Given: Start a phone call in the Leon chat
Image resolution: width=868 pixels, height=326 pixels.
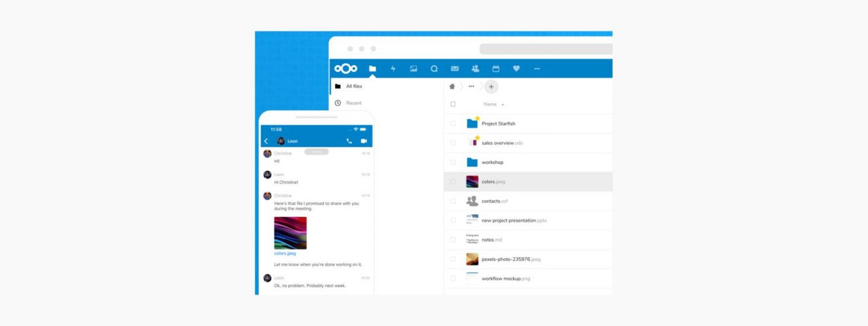Looking at the screenshot, I should pos(349,141).
